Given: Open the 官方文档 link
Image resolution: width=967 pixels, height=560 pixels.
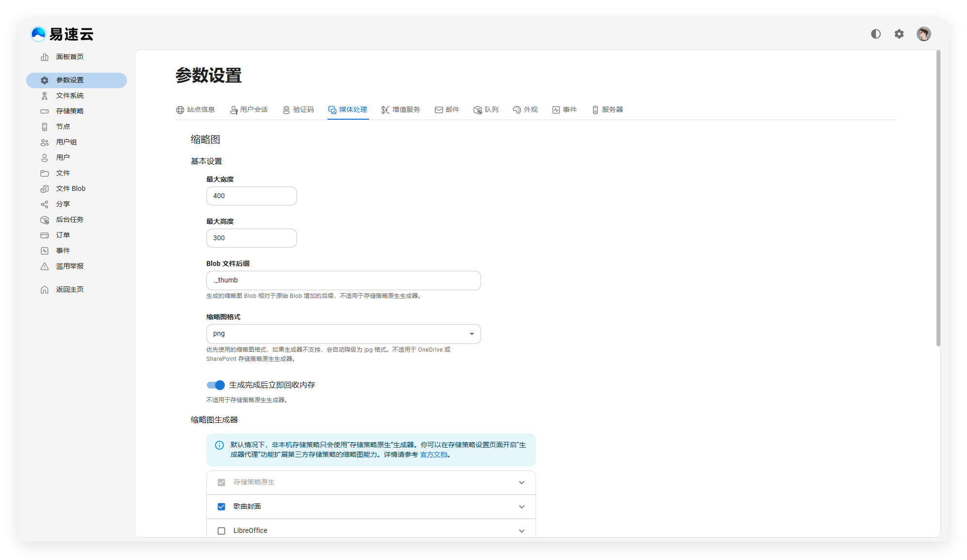Looking at the screenshot, I should pos(434,455).
